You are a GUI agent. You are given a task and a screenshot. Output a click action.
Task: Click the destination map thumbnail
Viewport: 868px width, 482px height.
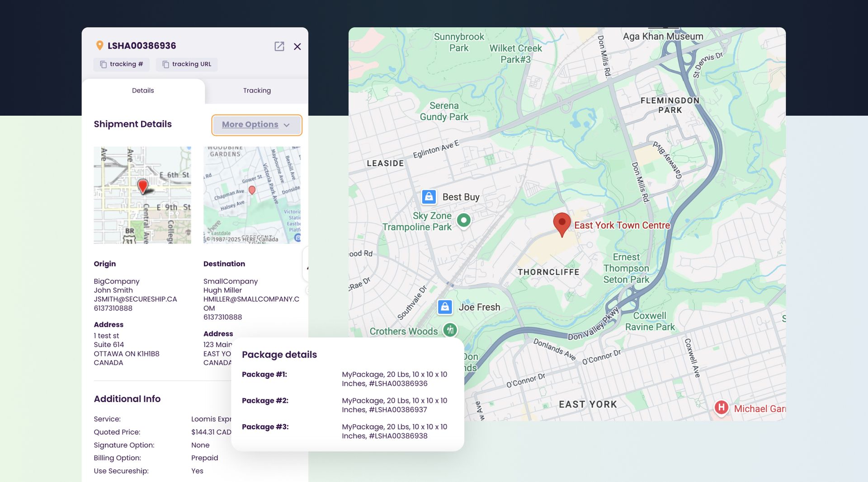tap(252, 195)
